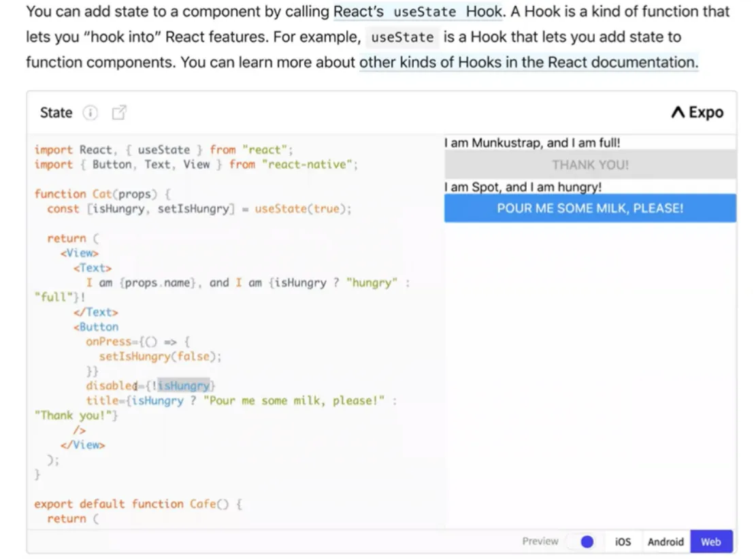This screenshot has width=754, height=560.
Task: Click the disabled THANK YOU! button
Action: pos(590,165)
